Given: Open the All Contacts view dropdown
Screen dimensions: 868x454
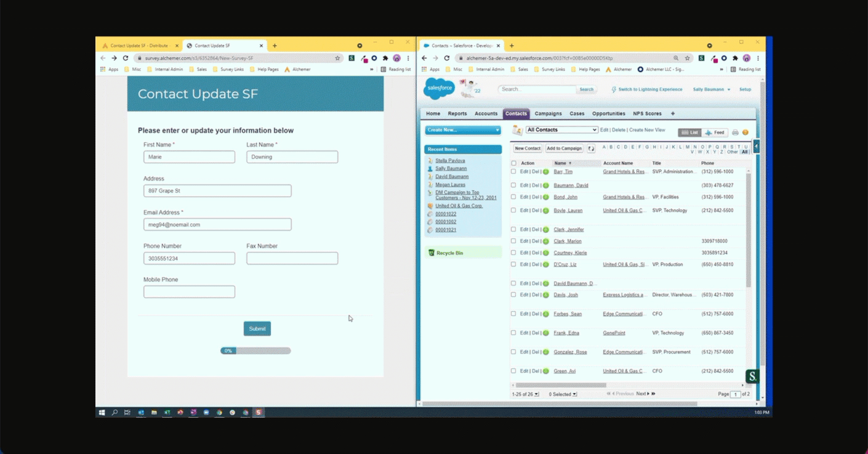Looking at the screenshot, I should pyautogui.click(x=561, y=130).
